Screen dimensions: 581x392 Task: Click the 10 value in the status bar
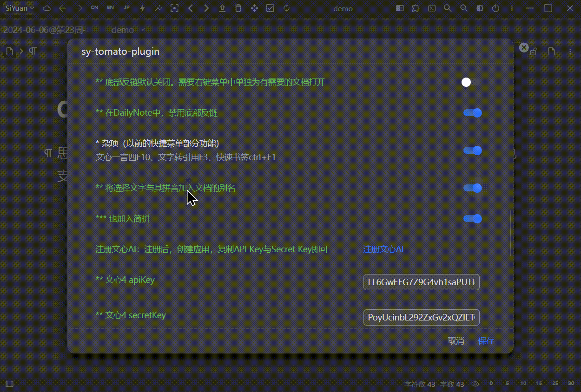coord(523,384)
